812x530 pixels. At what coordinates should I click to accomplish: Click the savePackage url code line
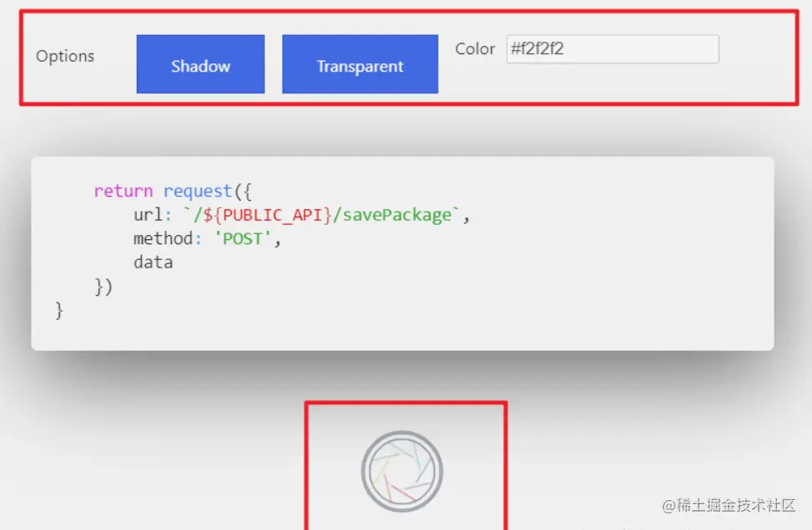tap(302, 215)
